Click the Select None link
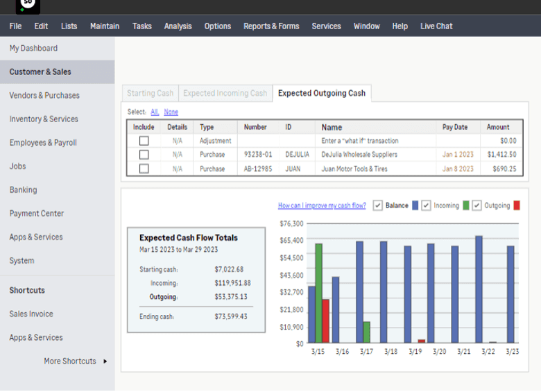 pos(171,112)
